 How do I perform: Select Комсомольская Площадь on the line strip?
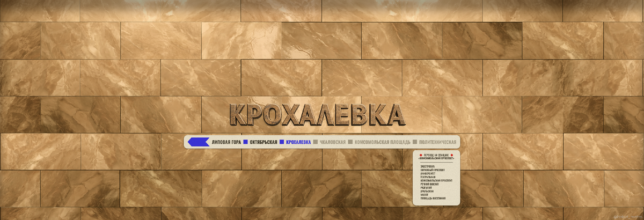[x=382, y=142]
